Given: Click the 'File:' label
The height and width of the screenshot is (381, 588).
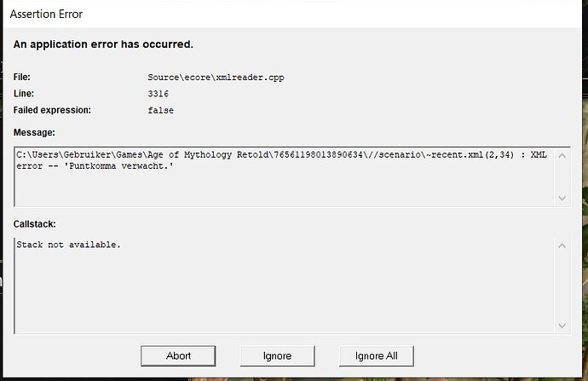Looking at the screenshot, I should point(22,78).
